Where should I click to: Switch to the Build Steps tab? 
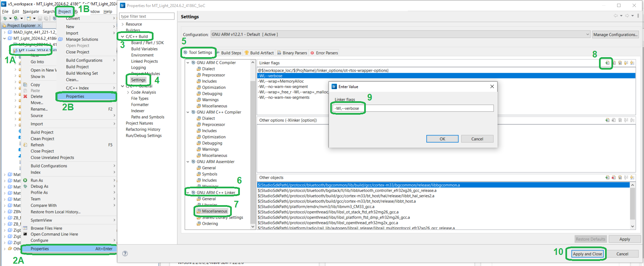coord(231,53)
